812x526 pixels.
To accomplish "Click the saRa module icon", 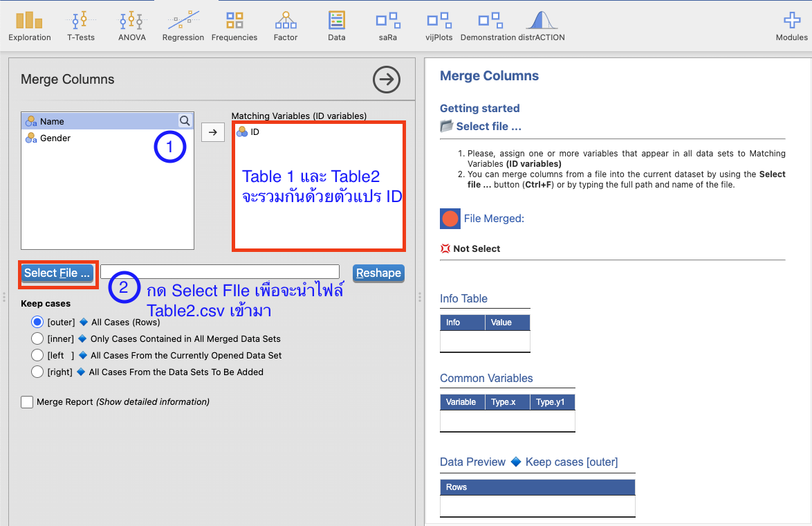I will pos(388,26).
